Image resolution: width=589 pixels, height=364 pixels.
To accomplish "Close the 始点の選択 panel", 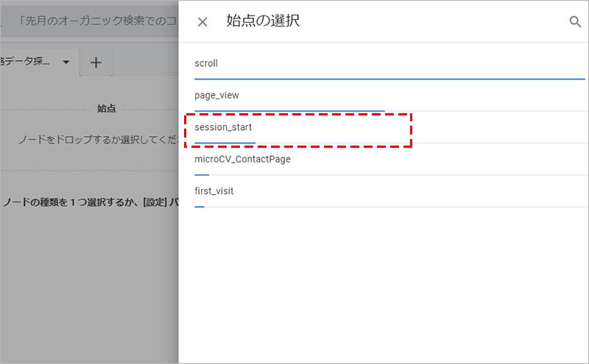I will click(x=202, y=22).
